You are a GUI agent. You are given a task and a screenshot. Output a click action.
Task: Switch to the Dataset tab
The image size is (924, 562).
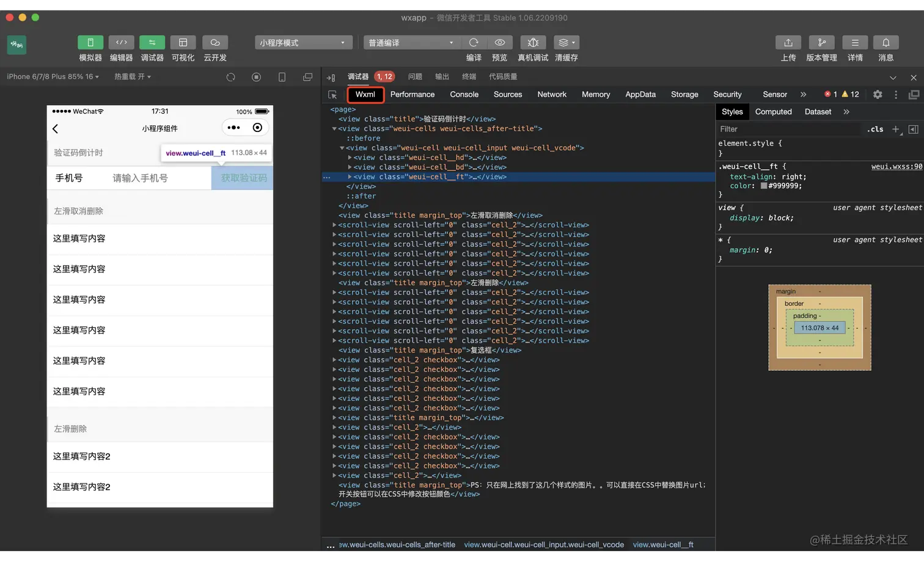coord(818,112)
